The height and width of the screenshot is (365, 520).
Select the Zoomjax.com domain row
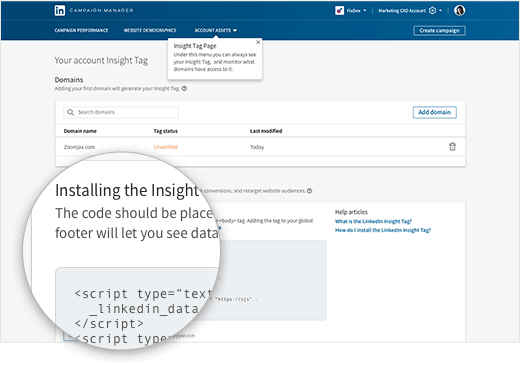tap(260, 147)
